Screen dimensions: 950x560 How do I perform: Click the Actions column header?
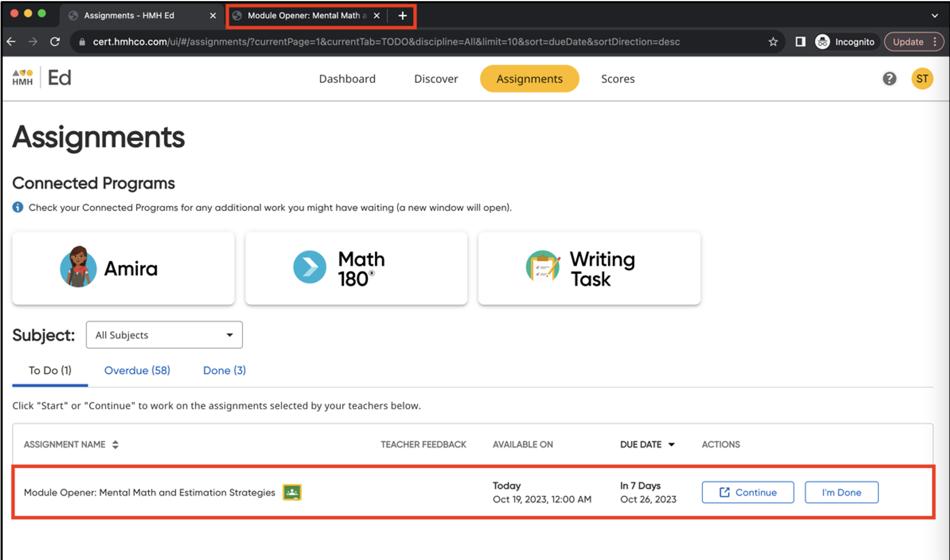721,445
